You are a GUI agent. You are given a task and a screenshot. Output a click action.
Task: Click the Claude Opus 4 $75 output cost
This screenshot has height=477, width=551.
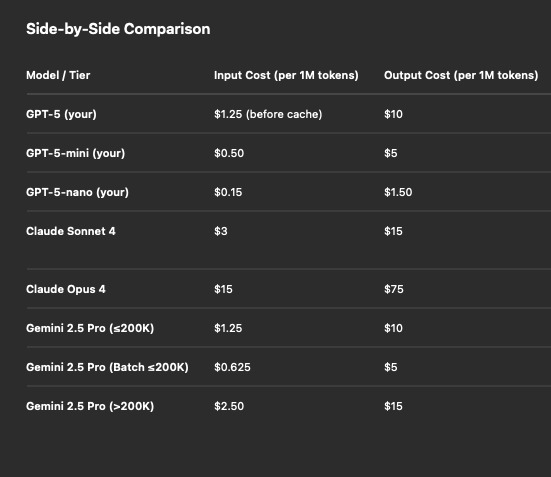pos(394,289)
